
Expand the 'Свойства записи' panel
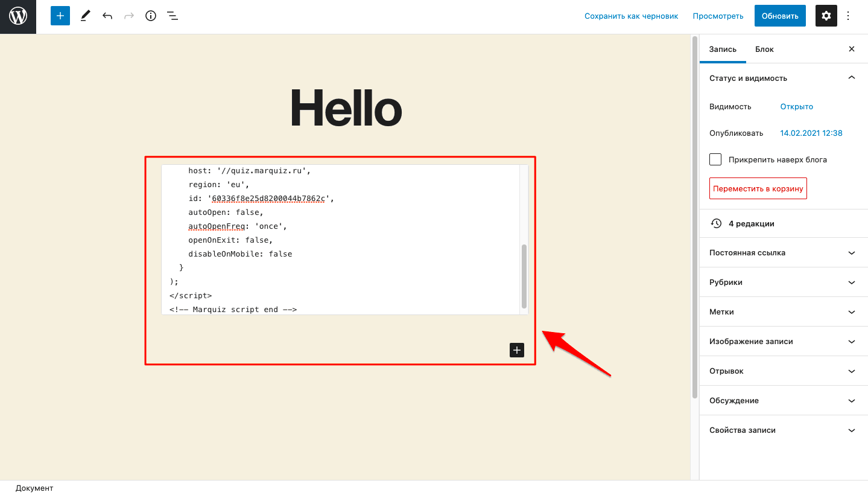tap(784, 430)
